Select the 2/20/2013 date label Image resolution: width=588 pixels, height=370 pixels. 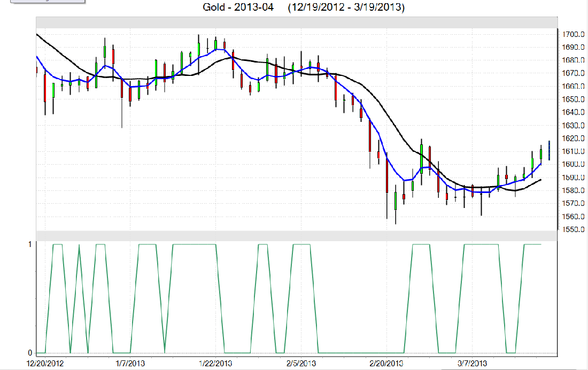coord(386,364)
